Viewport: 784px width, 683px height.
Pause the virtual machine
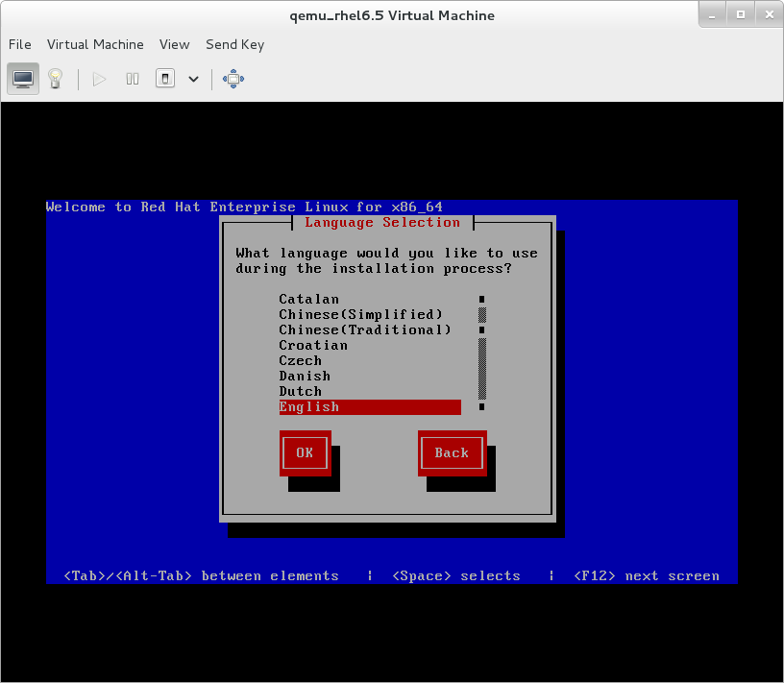[x=133, y=79]
